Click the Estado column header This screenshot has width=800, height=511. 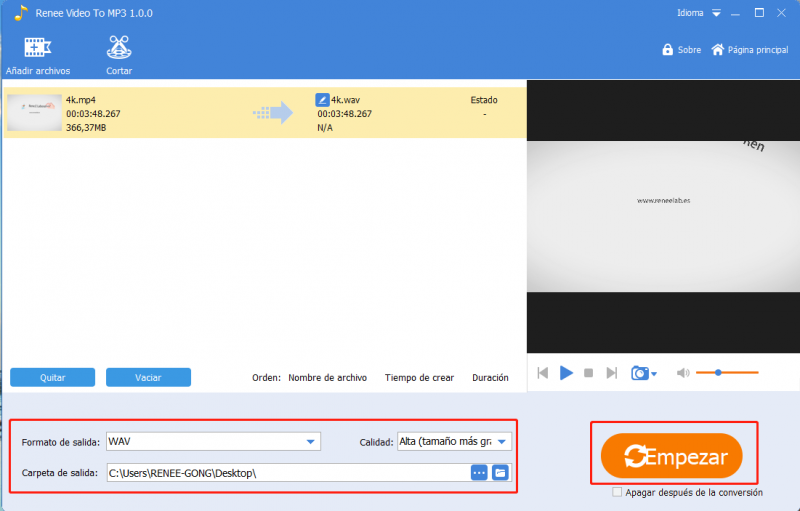coord(484,100)
